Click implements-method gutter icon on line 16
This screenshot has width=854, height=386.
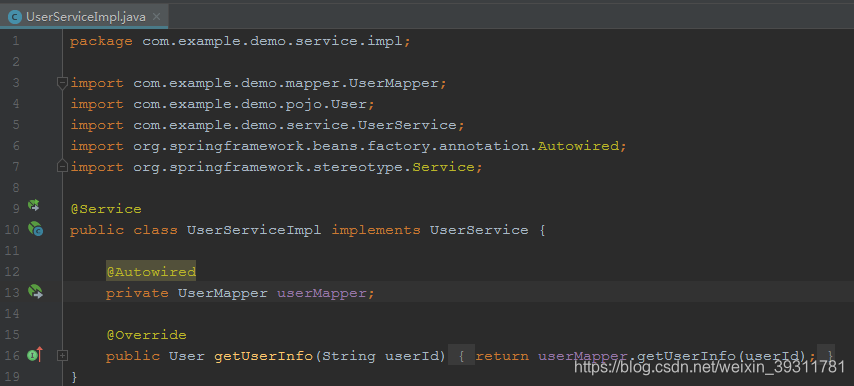[35, 356]
